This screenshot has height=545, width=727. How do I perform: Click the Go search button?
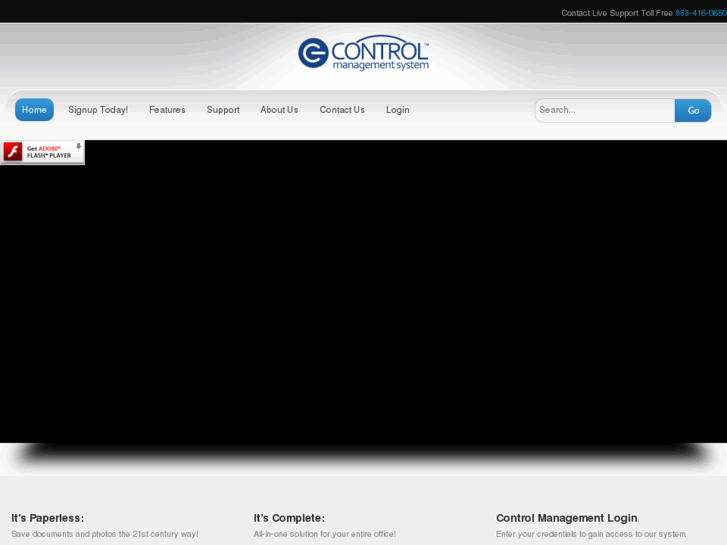(693, 110)
